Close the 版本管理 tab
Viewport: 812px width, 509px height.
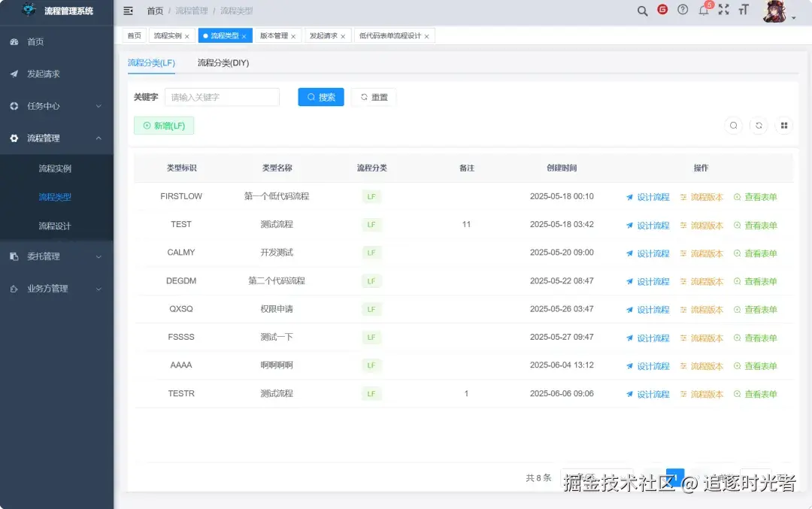click(x=293, y=36)
